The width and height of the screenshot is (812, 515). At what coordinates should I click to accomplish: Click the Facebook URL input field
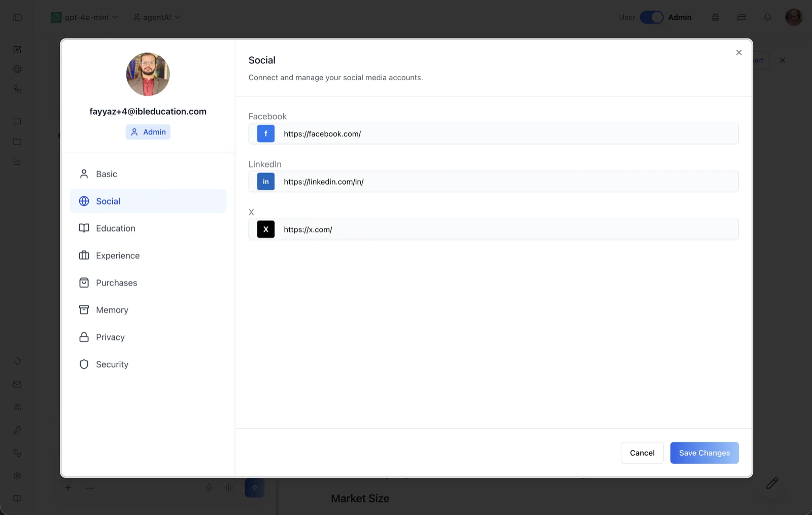click(493, 134)
